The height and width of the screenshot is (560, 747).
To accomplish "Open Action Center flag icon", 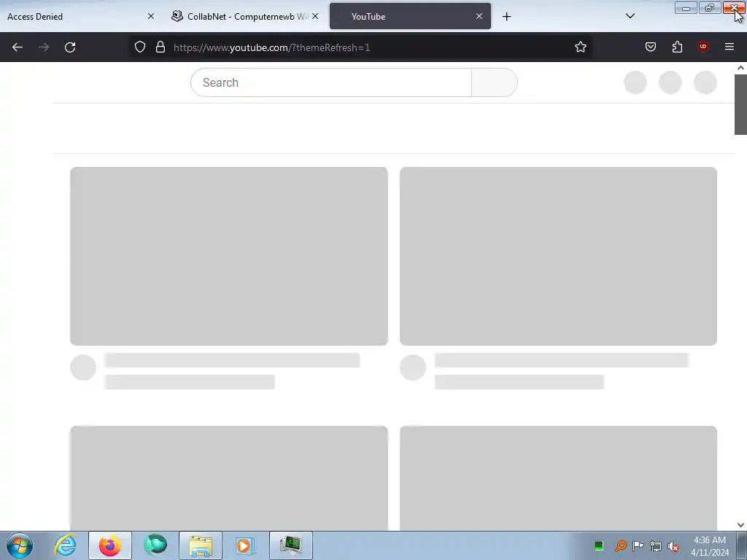I will [x=638, y=545].
